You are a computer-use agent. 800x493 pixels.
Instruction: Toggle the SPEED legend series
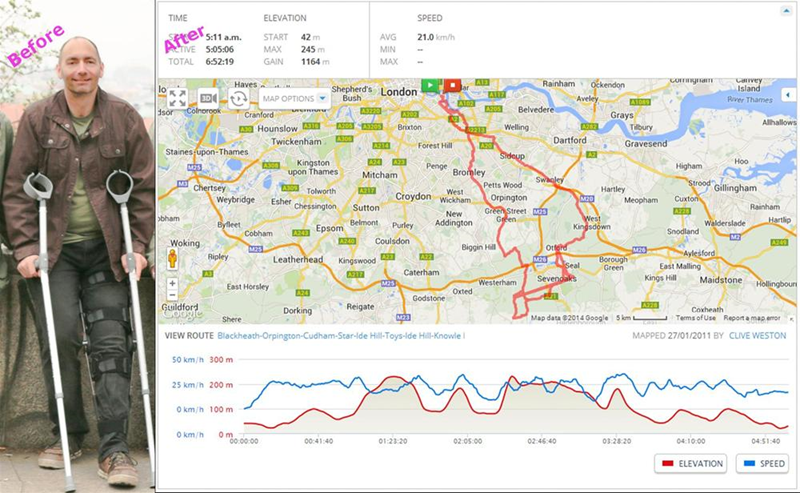point(762,463)
